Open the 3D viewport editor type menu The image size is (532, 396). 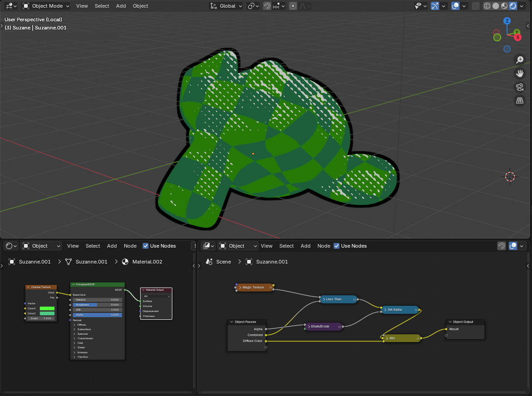tap(11, 6)
